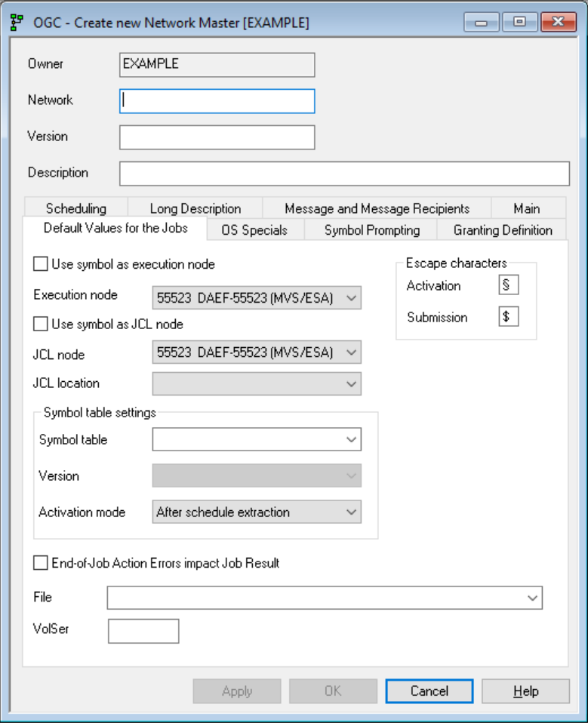The height and width of the screenshot is (723, 588).
Task: Click the Help button
Action: click(x=525, y=691)
